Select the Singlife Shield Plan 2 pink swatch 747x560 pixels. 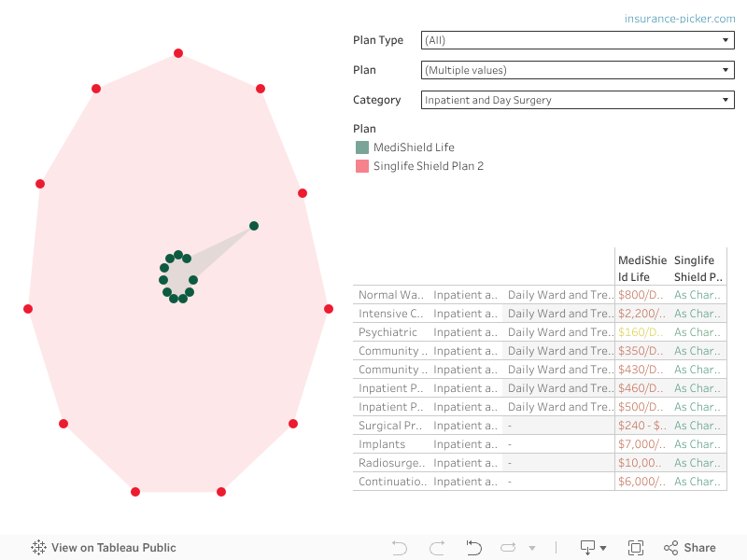tap(362, 166)
